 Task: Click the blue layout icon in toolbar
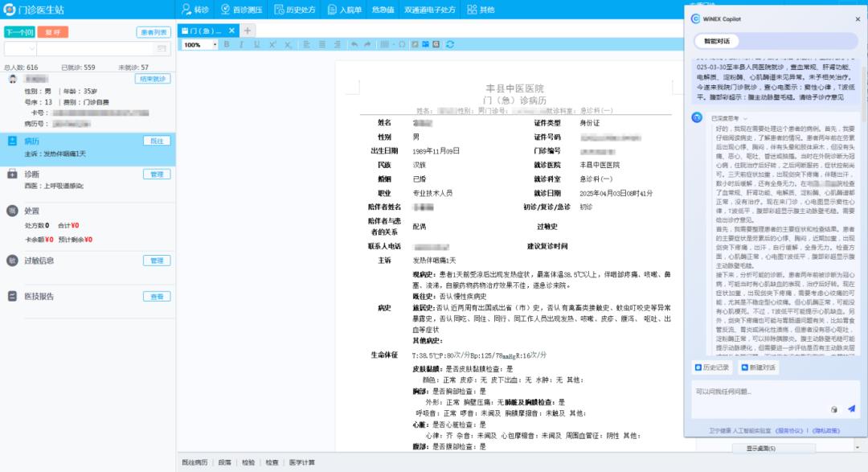[425, 44]
